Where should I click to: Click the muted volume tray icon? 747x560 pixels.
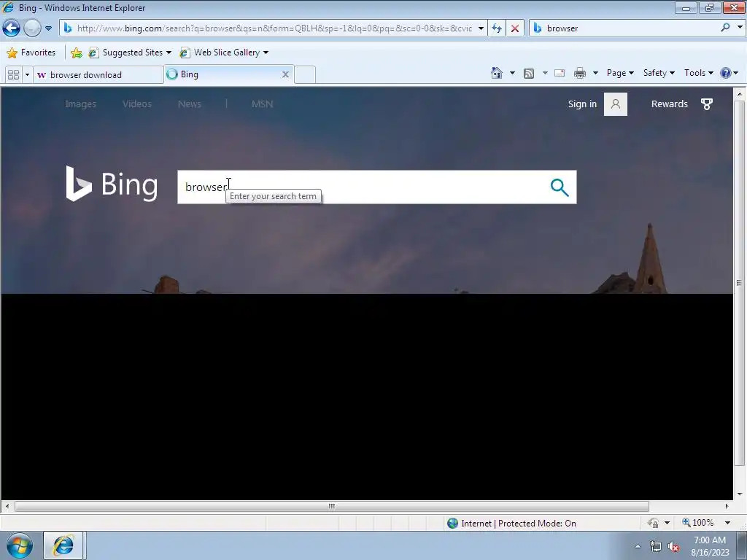[673, 547]
